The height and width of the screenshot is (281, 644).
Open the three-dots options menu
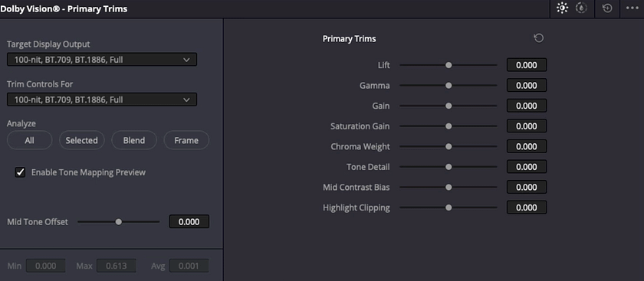tap(632, 8)
